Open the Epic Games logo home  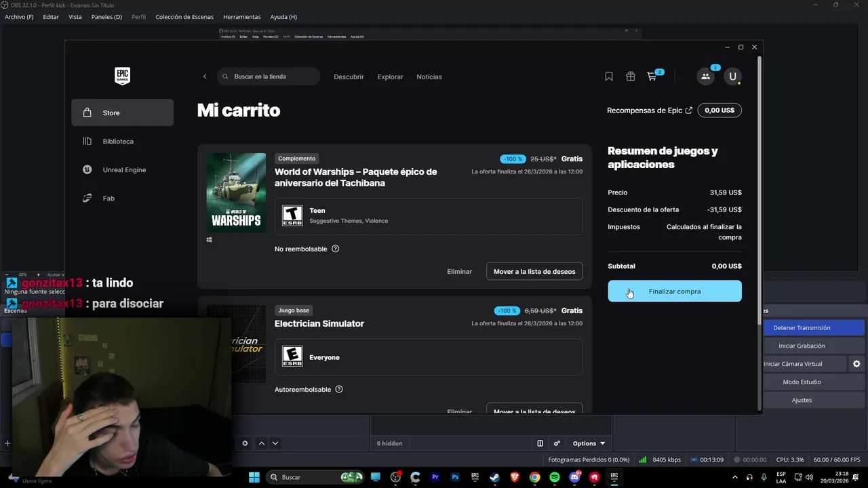(x=122, y=77)
